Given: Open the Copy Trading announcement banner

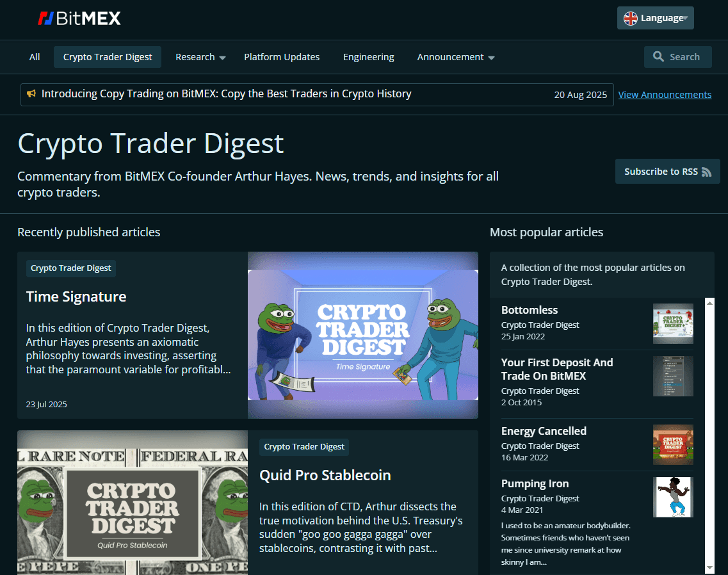Looking at the screenshot, I should tap(317, 95).
